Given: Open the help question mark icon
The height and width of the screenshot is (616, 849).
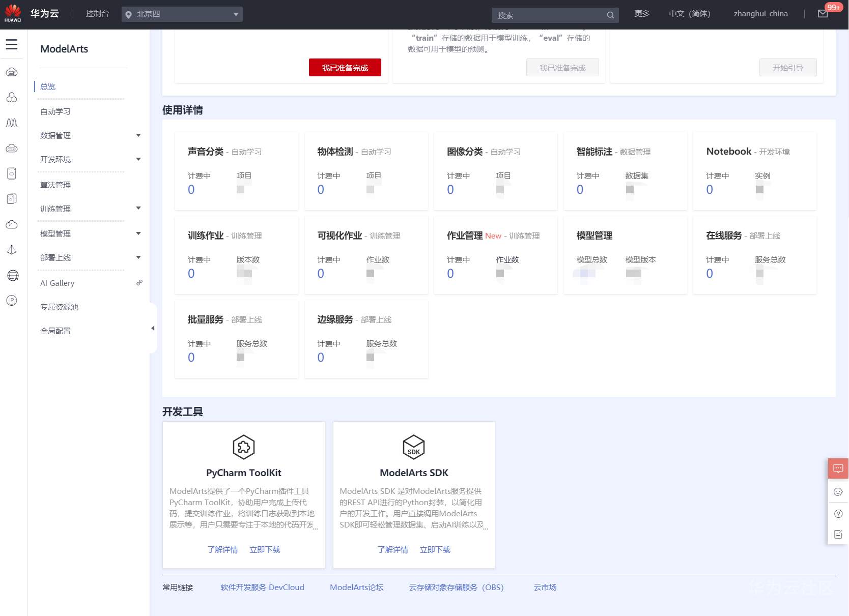Looking at the screenshot, I should point(838,514).
